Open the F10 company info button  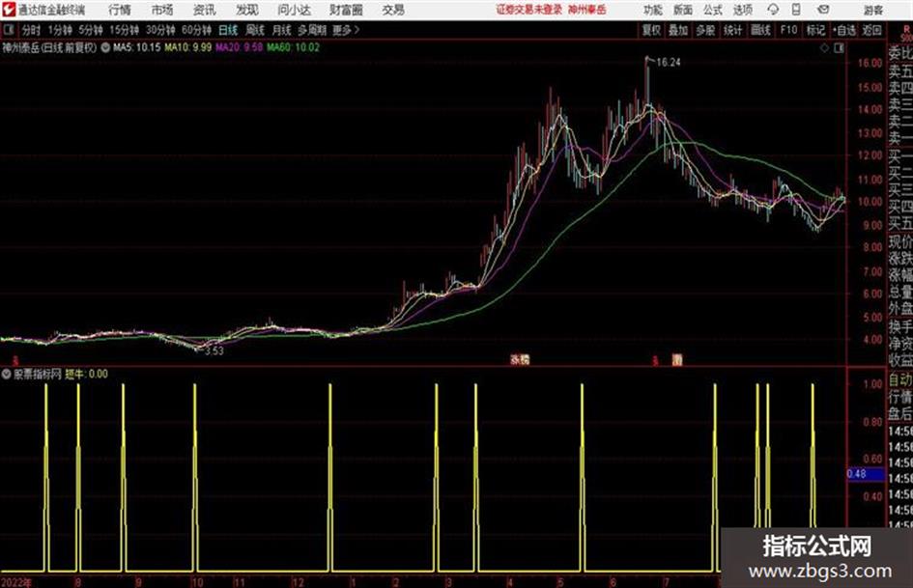[x=789, y=30]
